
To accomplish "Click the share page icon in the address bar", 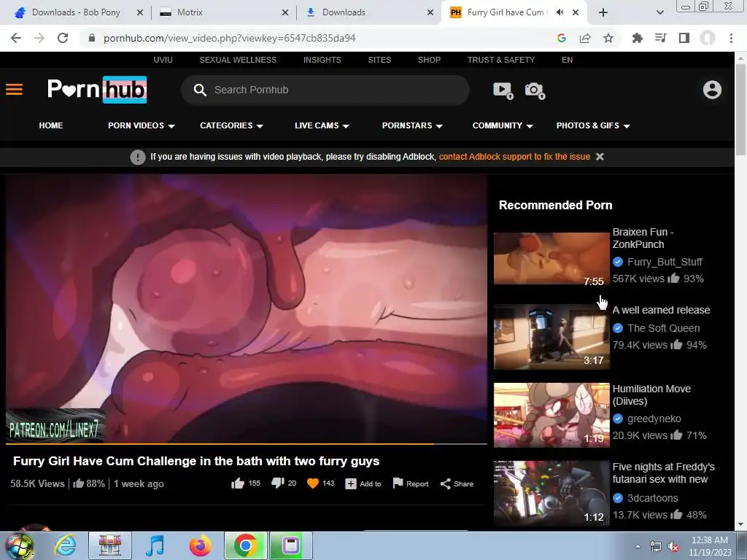I will point(585,38).
